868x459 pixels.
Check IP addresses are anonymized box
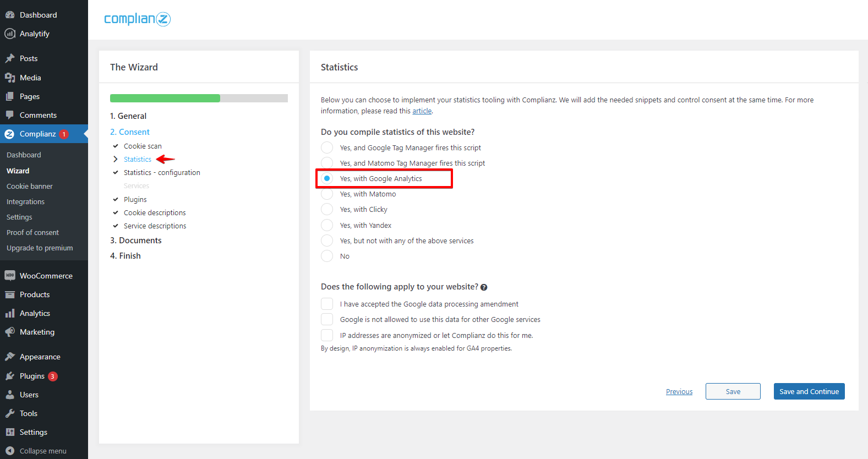[x=327, y=335]
